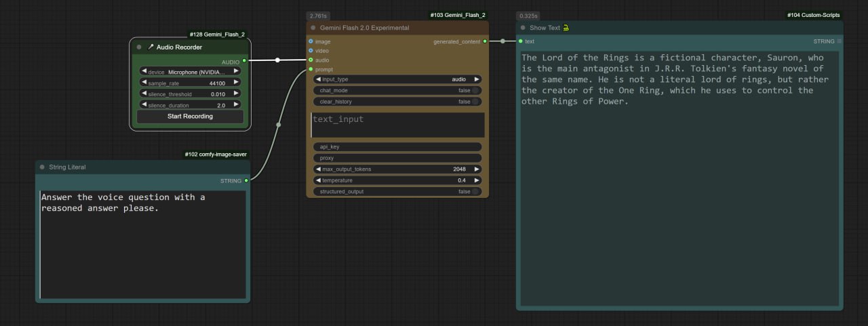The height and width of the screenshot is (326, 868).
Task: Toggle clear_history on Gemini node
Action: 475,102
